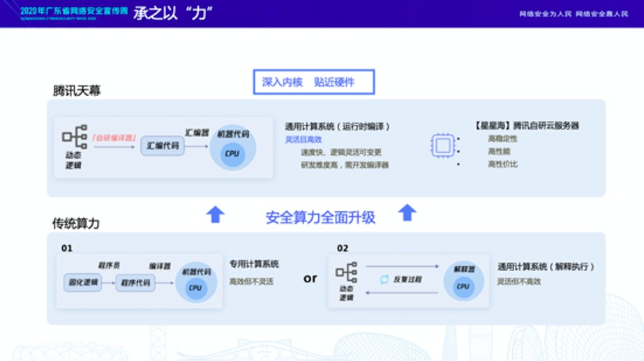Click the dynamic logic tree icon in 腾讯天幕 panel

pyautogui.click(x=75, y=137)
